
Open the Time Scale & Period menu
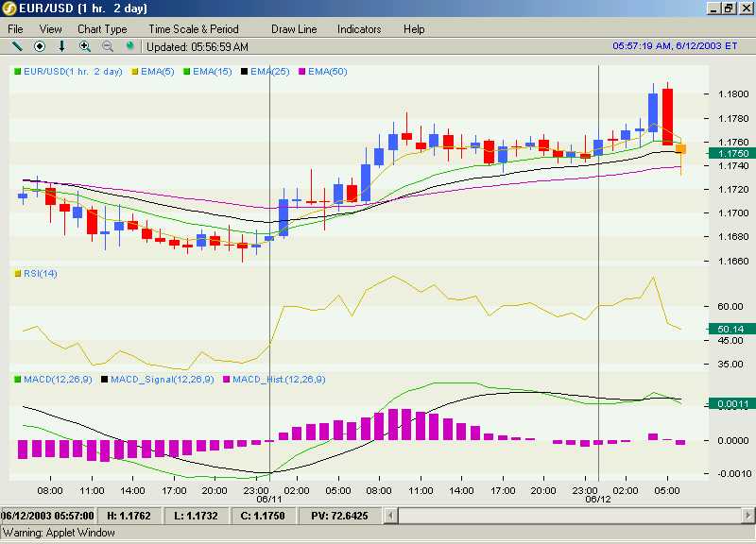pyautogui.click(x=194, y=29)
